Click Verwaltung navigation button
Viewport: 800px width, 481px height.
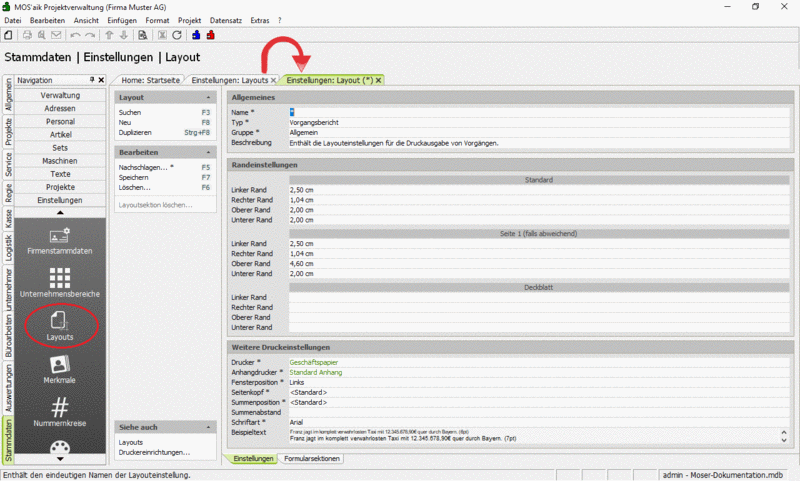click(60, 95)
